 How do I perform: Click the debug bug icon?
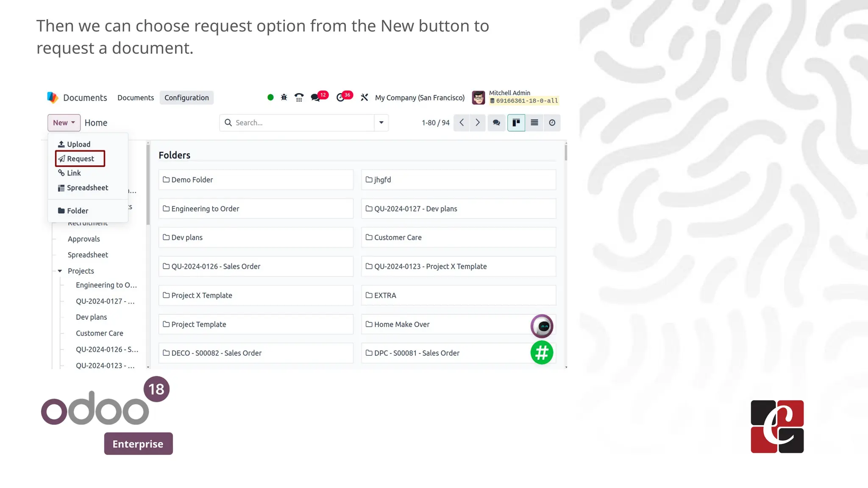[x=284, y=97]
